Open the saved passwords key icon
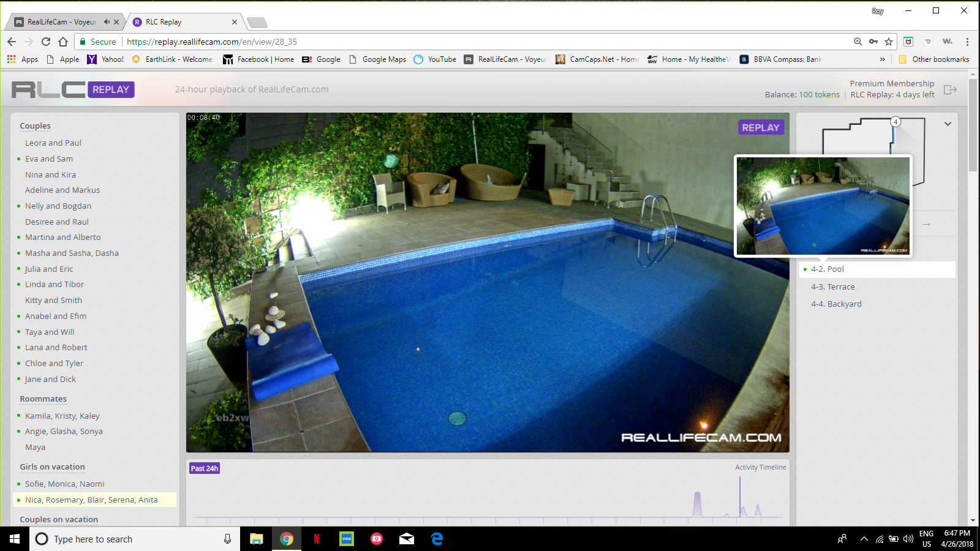The height and width of the screenshot is (551, 980). (873, 42)
